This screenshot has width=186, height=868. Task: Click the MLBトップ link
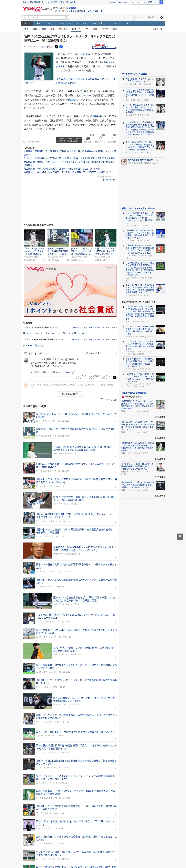click(77, 340)
